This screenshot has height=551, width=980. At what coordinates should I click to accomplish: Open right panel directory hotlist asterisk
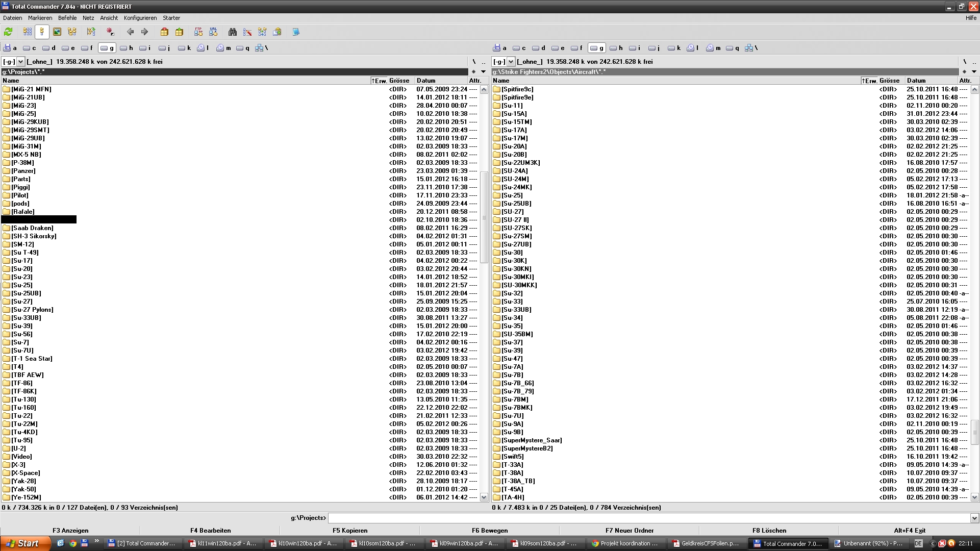[x=964, y=72]
